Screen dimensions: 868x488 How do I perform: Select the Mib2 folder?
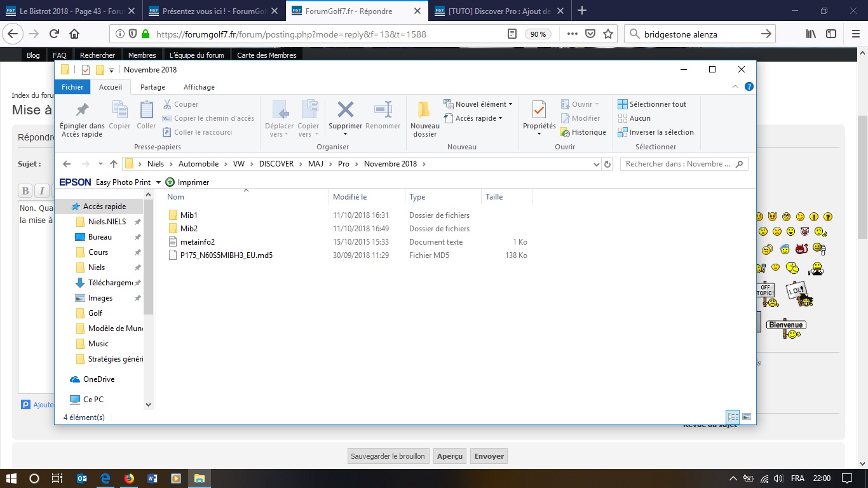tap(189, 229)
